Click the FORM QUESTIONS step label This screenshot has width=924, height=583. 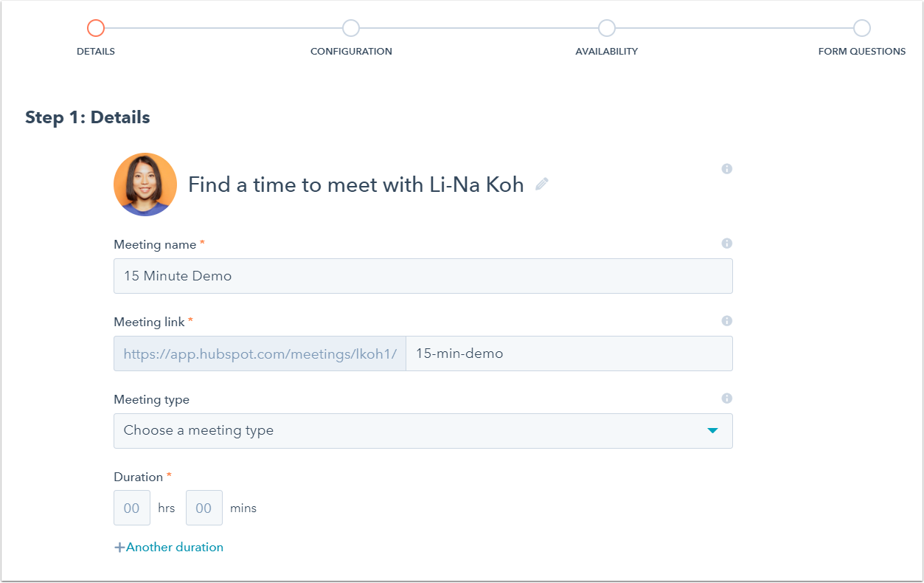point(862,52)
